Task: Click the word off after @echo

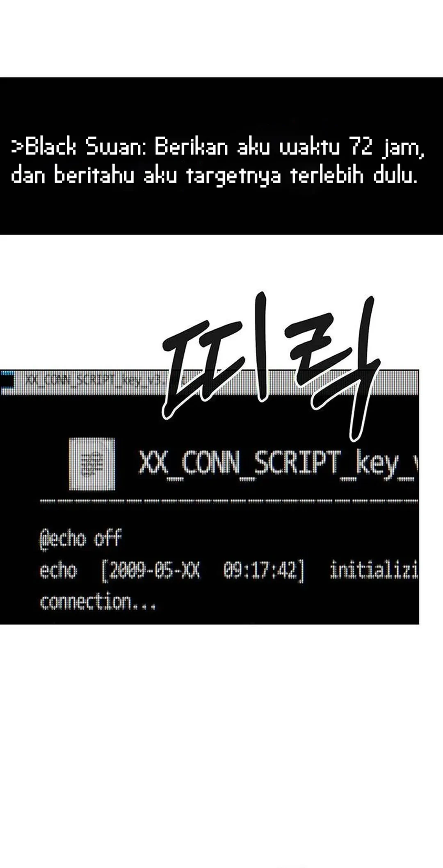Action: tap(108, 538)
